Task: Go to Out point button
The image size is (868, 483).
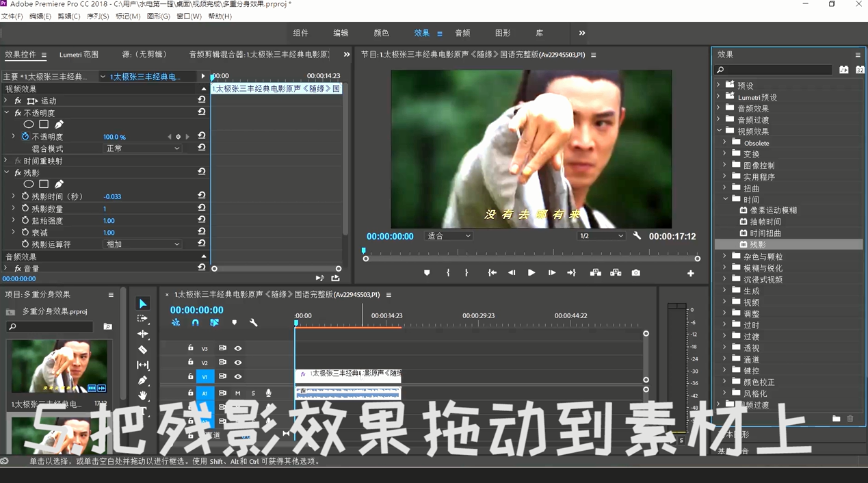Action: tap(571, 273)
